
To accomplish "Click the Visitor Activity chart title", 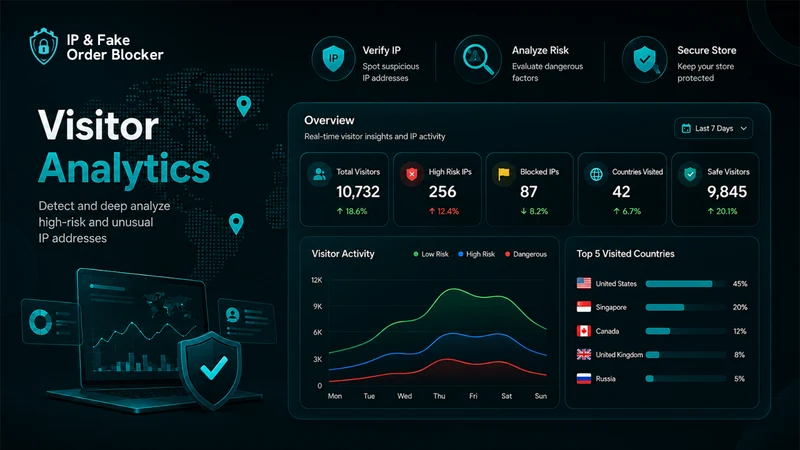I will coord(343,254).
